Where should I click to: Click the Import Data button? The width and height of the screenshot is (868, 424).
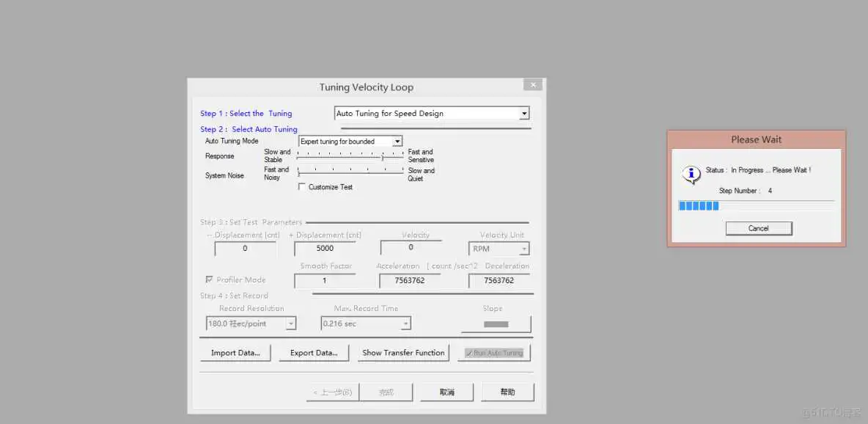click(x=235, y=352)
